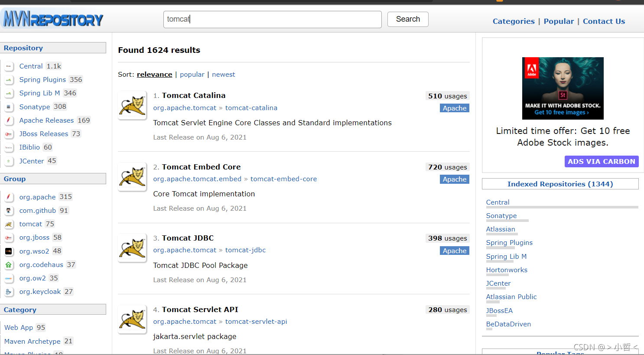The width and height of the screenshot is (644, 355).
Task: Open the Sonatype link under Indexed Repositories
Action: pyautogui.click(x=501, y=216)
